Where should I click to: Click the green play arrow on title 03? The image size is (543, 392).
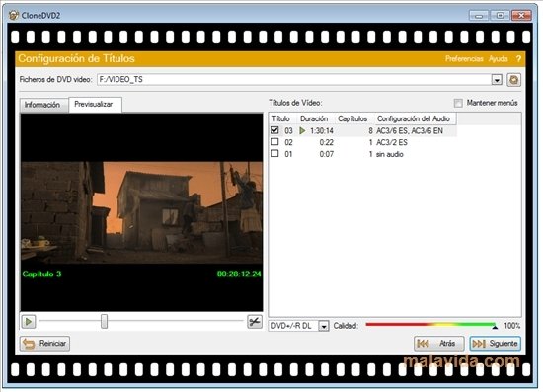coord(303,131)
